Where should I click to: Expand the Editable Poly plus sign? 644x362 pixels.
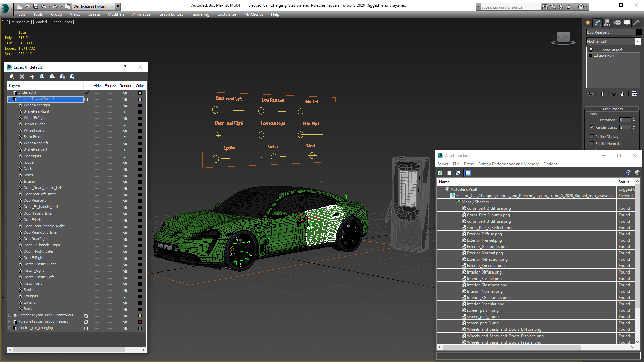point(590,55)
